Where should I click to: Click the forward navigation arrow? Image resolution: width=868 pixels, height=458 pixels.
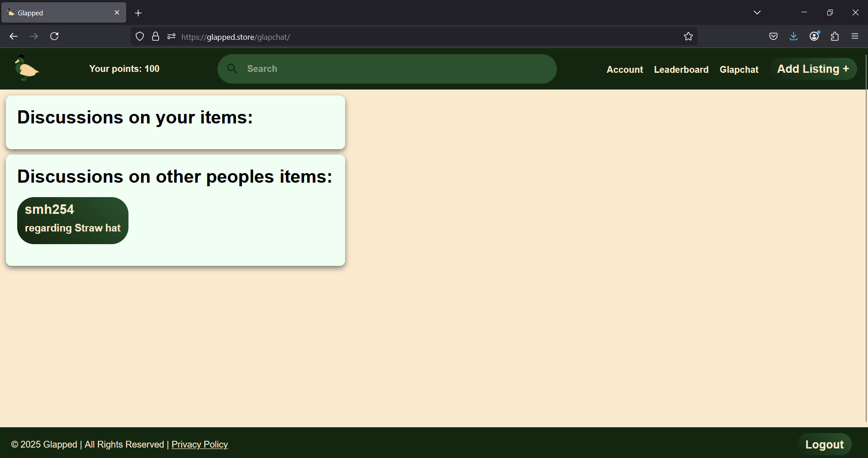coord(34,36)
